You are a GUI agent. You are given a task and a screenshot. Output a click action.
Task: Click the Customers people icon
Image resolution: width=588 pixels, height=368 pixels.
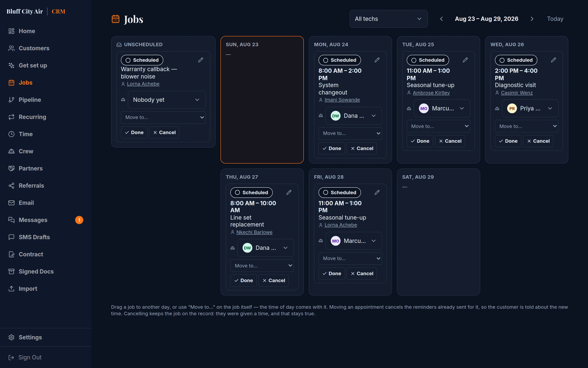pyautogui.click(x=11, y=48)
